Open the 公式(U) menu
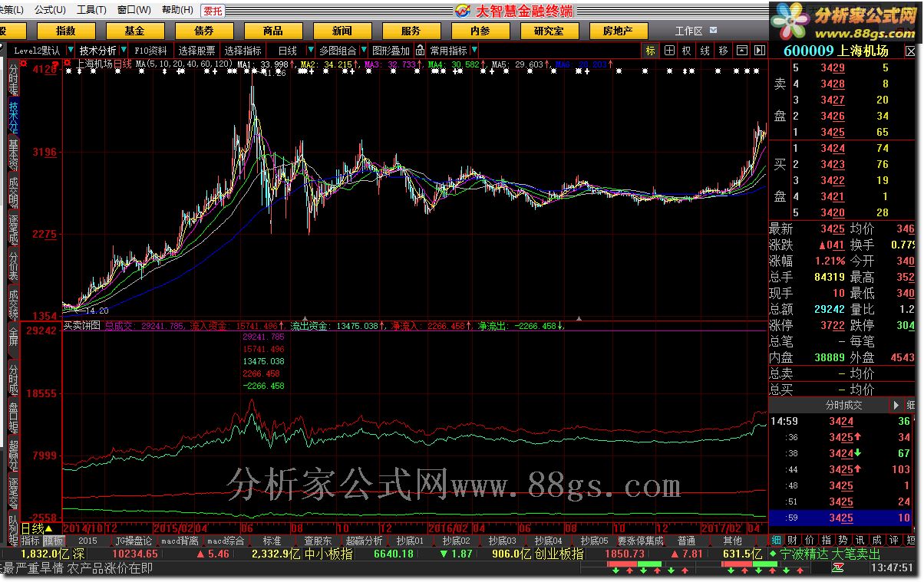 point(50,10)
